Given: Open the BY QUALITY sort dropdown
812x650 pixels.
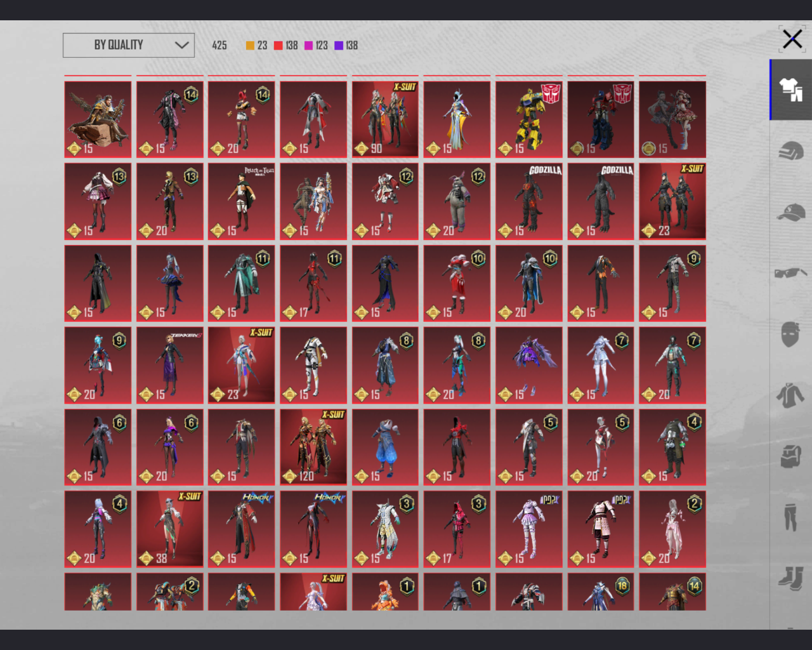Looking at the screenshot, I should [x=129, y=45].
